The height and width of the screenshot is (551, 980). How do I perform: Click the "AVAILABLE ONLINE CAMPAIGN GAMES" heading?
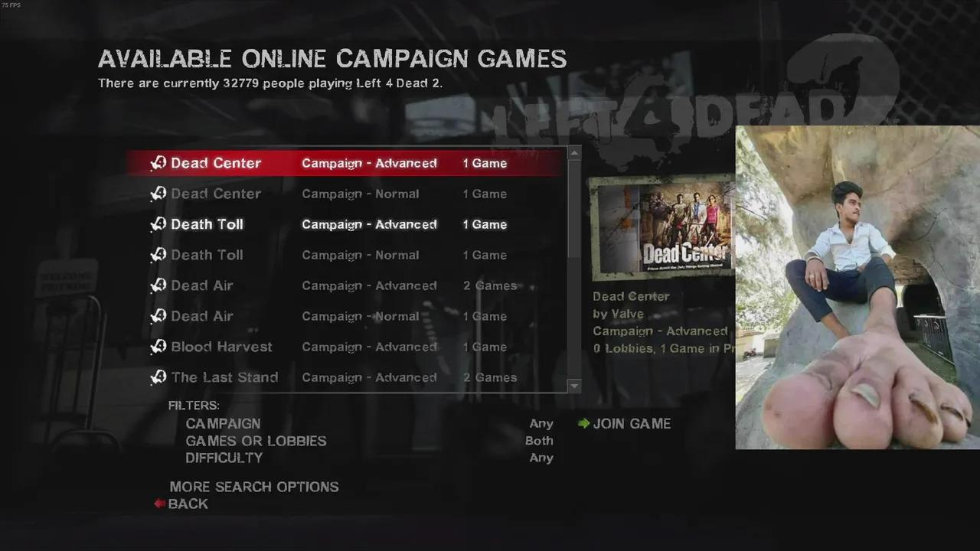pyautogui.click(x=332, y=59)
